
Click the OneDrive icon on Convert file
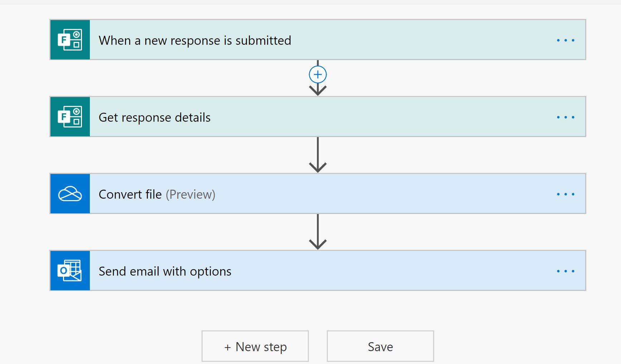click(x=70, y=194)
